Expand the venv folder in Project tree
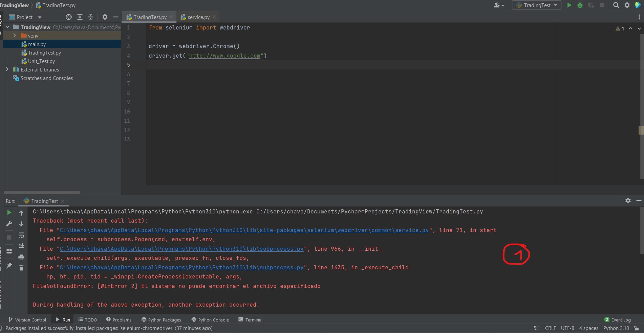This screenshot has width=644, height=333. click(x=14, y=35)
